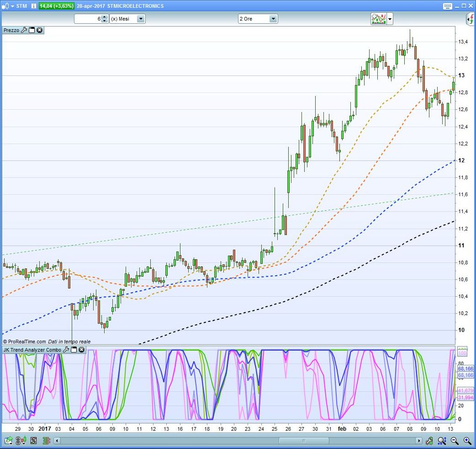Viewport: 476px width, 449px height.
Task: Open Prezzo panel settings wrench
Action: pos(24,30)
